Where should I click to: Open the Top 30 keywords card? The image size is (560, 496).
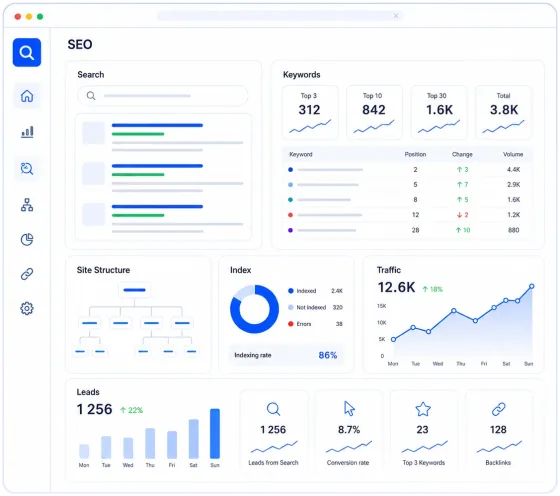pyautogui.click(x=439, y=112)
